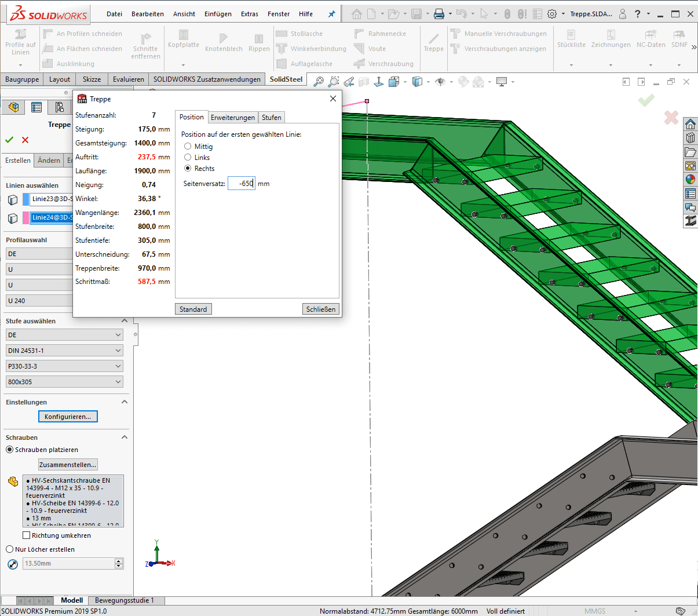
Task: Click the Standard button
Action: [x=193, y=309]
